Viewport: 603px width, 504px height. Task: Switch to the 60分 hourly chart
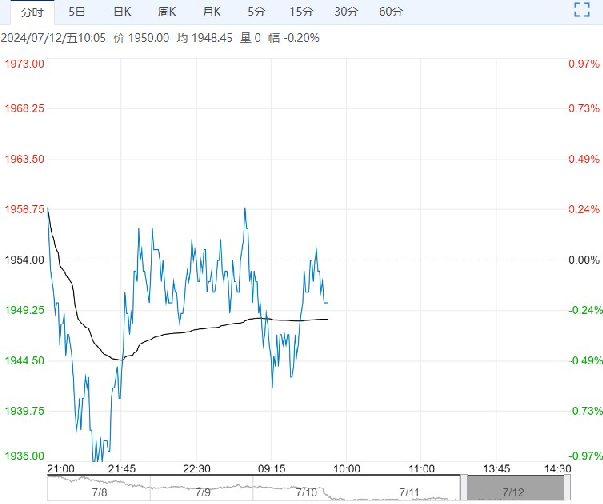click(392, 12)
